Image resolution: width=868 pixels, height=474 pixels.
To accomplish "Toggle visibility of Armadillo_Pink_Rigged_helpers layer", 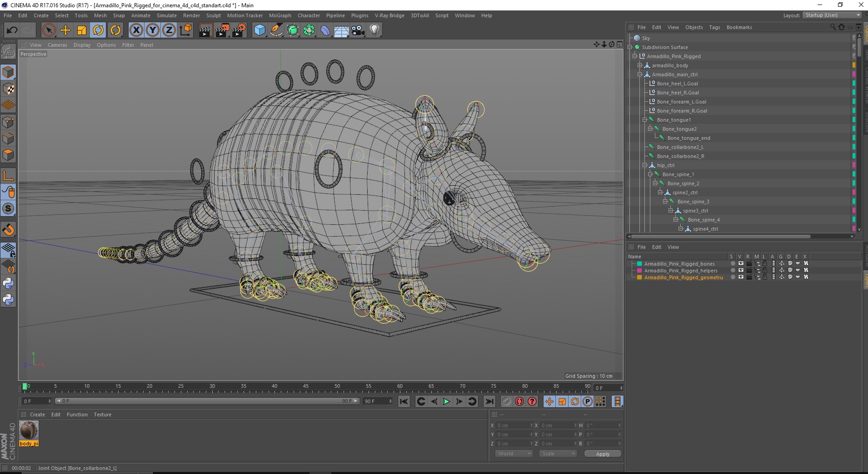I will click(x=741, y=270).
